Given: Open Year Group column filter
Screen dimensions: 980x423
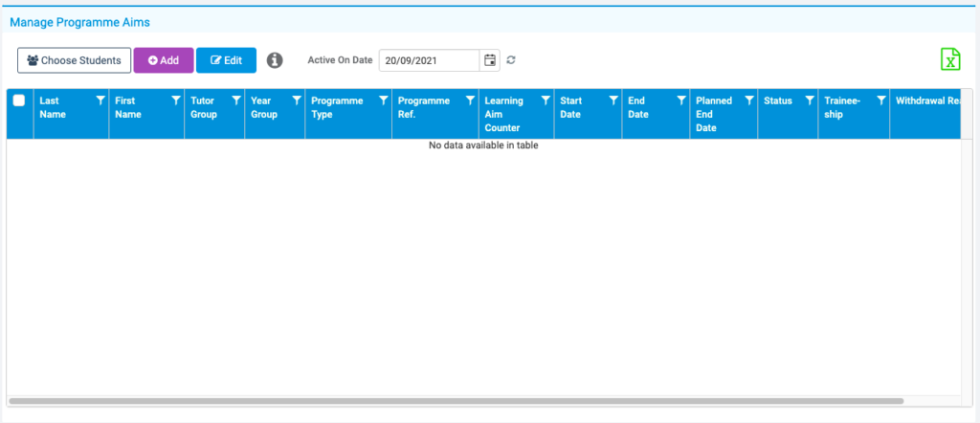Looking at the screenshot, I should tap(297, 100).
